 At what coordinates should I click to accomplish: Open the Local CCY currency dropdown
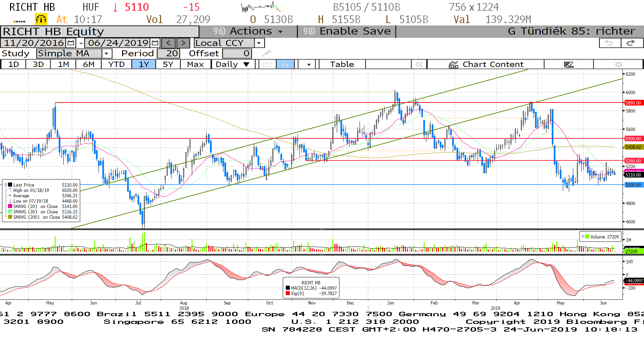click(x=259, y=43)
